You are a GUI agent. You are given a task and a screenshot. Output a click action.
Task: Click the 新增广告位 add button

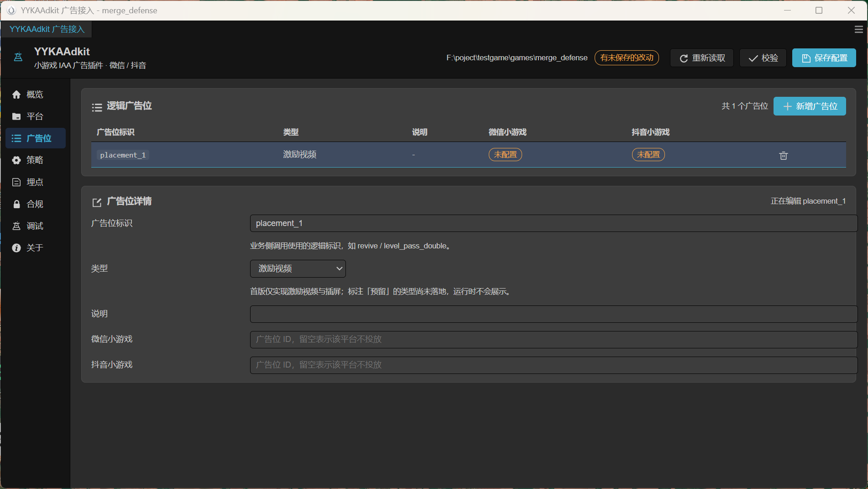[x=810, y=106]
